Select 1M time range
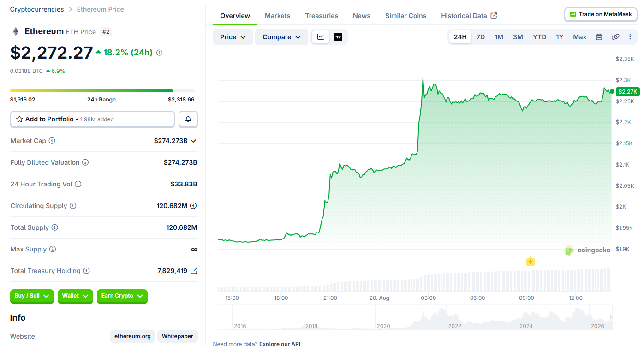This screenshot has width=644, height=346. pyautogui.click(x=499, y=37)
